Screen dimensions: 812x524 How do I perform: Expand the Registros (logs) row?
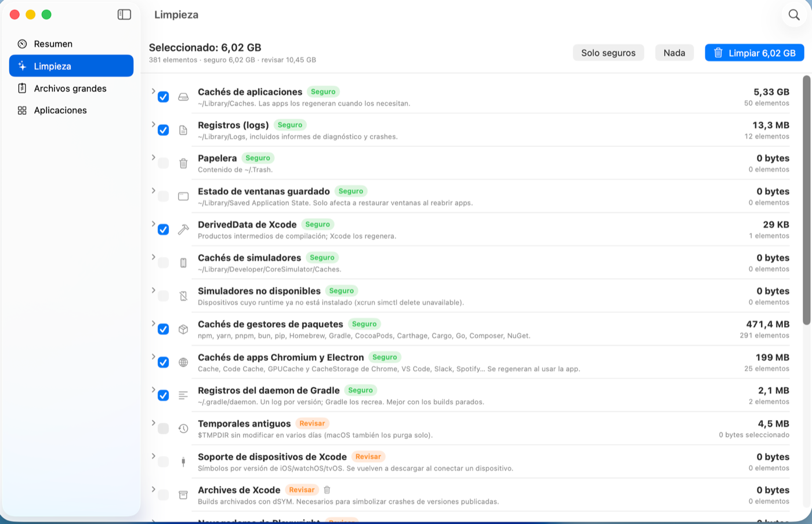[153, 124]
